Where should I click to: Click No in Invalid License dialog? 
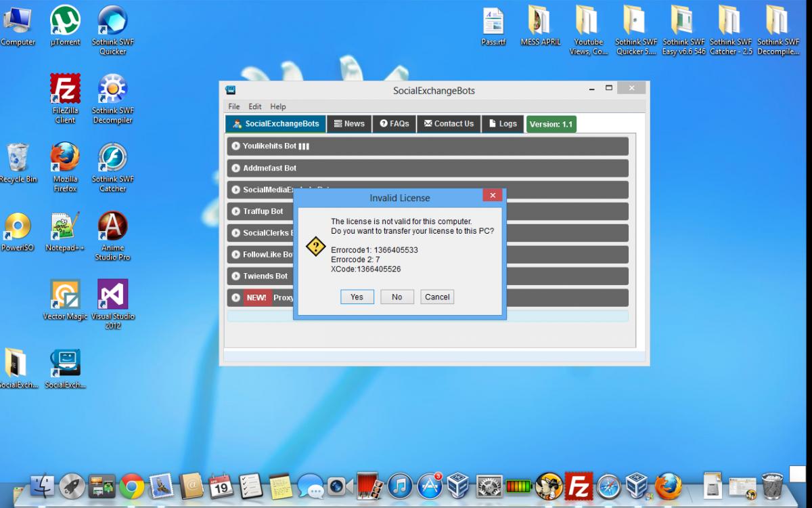tap(397, 297)
